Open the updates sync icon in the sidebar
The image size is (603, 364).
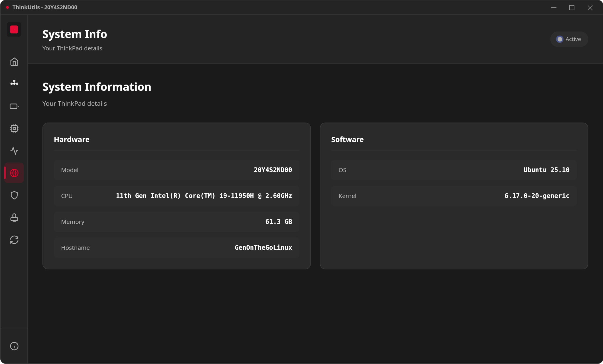click(x=14, y=240)
